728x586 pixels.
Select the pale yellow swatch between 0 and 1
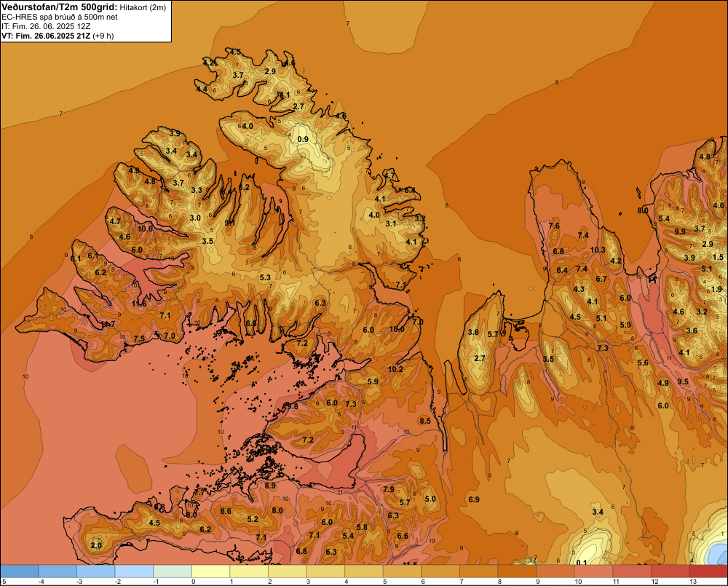pos(211,571)
